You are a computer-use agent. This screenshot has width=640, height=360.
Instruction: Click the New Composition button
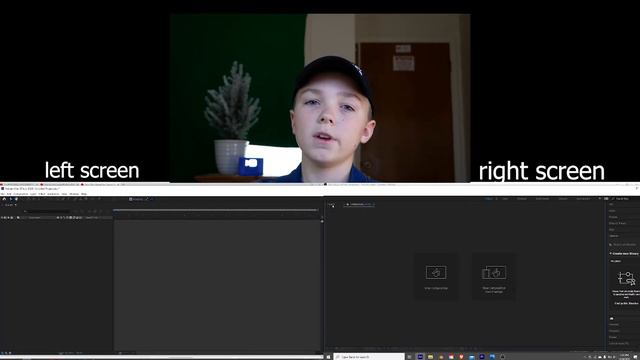point(436,276)
